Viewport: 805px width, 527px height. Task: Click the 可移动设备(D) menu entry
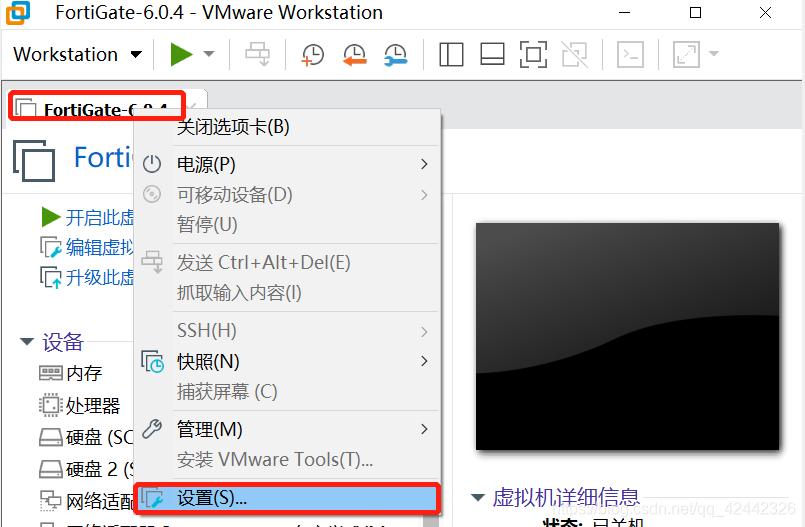coord(286,194)
